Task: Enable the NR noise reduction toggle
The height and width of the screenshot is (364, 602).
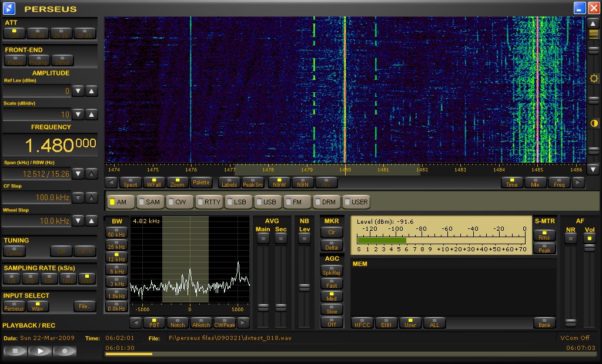Action: pyautogui.click(x=570, y=238)
